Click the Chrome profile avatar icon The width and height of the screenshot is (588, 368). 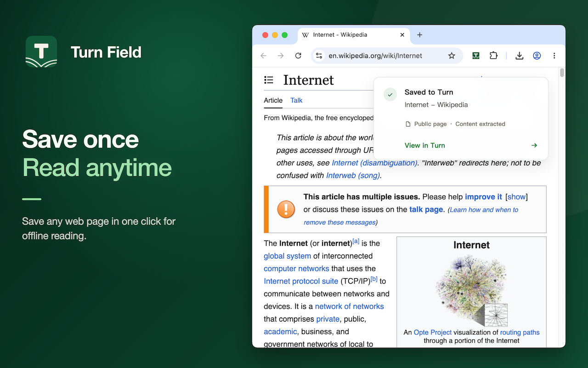pyautogui.click(x=537, y=56)
